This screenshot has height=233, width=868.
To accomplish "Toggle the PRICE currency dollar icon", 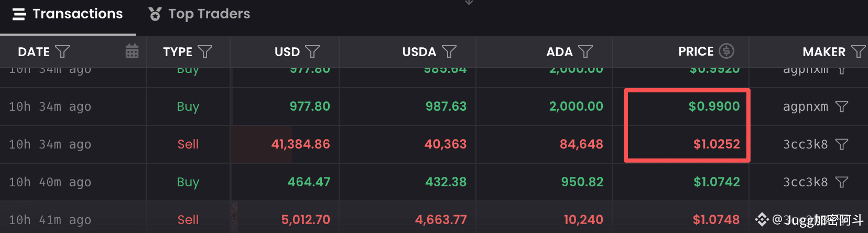I will (726, 51).
